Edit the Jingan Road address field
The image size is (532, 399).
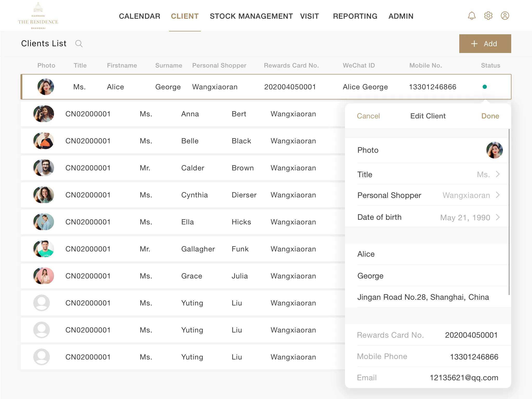(429, 297)
